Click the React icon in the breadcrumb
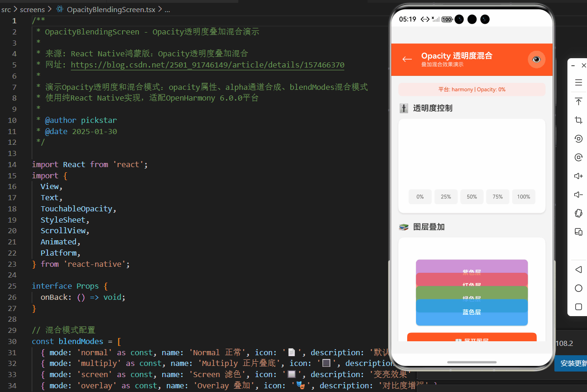The width and height of the screenshot is (587, 392). [x=60, y=9]
